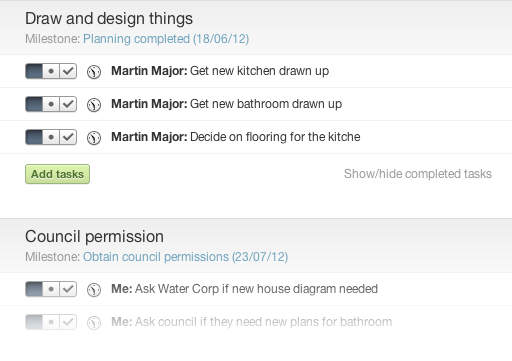Set kitchen drawn up task to in-progress dot
The width and height of the screenshot is (512, 361).
(x=51, y=71)
